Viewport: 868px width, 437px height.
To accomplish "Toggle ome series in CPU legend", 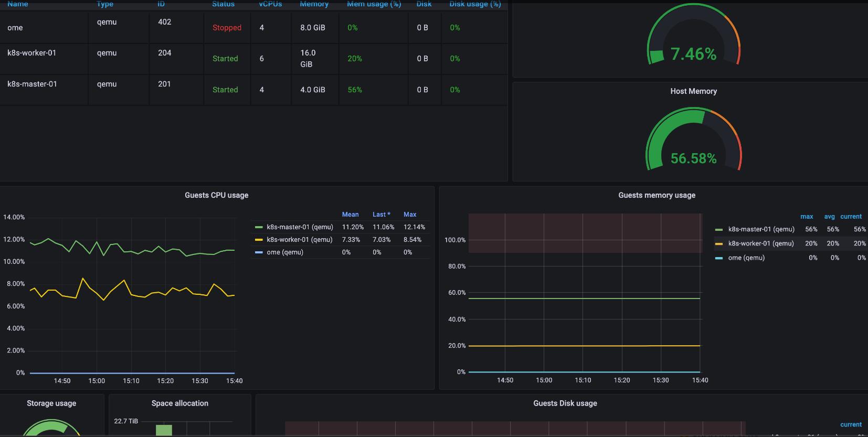I will [x=285, y=252].
